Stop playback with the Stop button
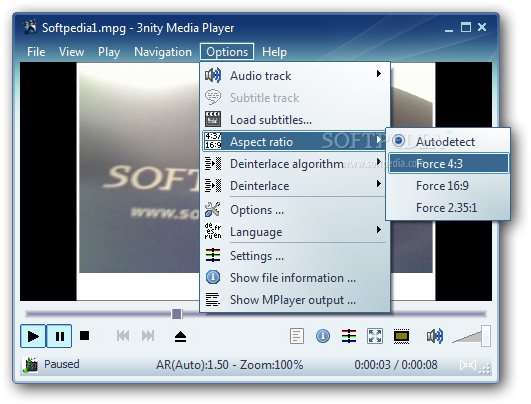Screen dimensions: 531x404 [x=84, y=336]
